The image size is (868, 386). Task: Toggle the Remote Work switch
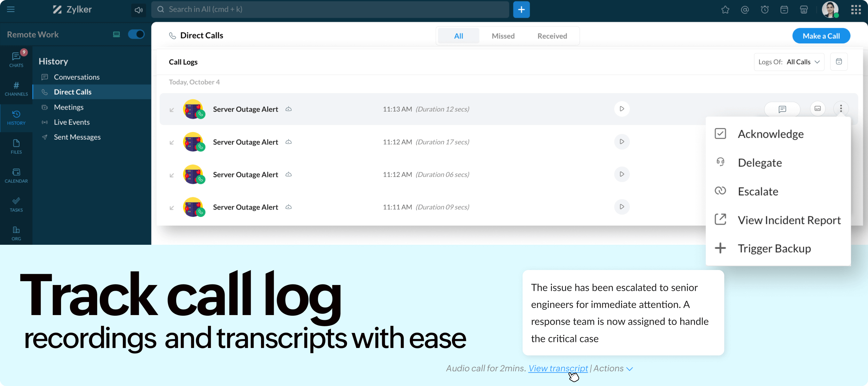pyautogui.click(x=137, y=34)
